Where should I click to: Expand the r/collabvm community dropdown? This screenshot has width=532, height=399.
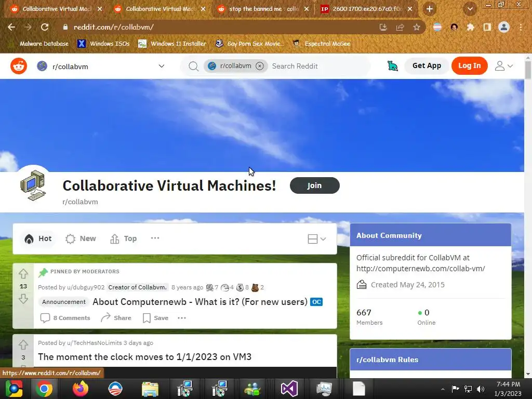tap(162, 66)
